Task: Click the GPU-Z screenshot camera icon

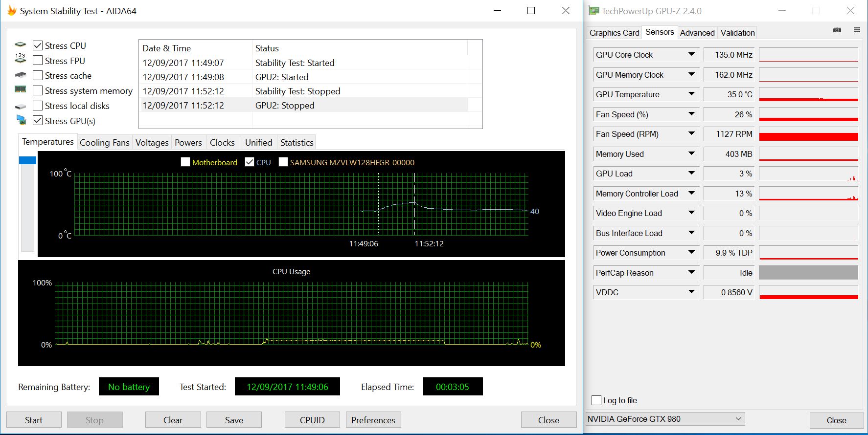Action: pyautogui.click(x=837, y=30)
